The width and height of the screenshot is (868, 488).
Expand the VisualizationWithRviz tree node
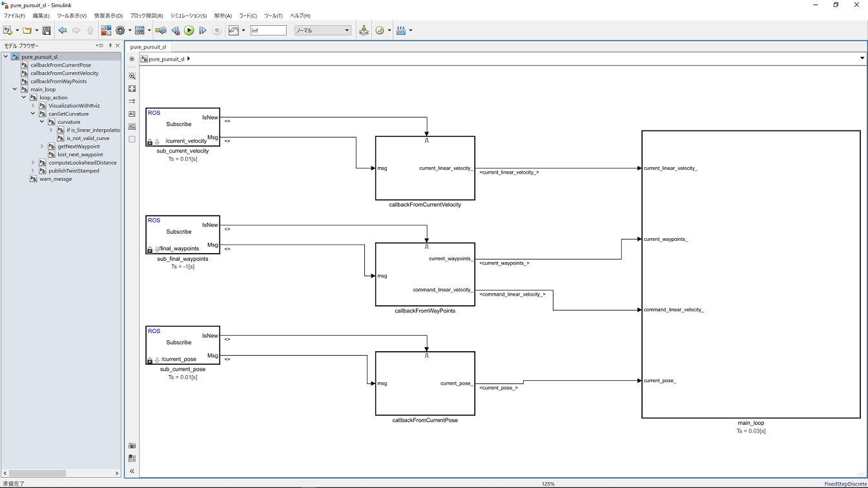click(x=33, y=106)
